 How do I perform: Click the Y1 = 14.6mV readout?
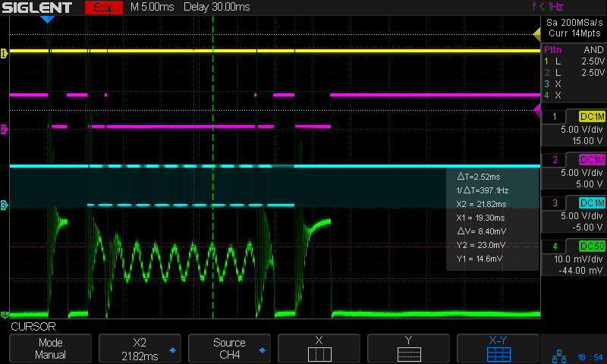[x=480, y=259]
